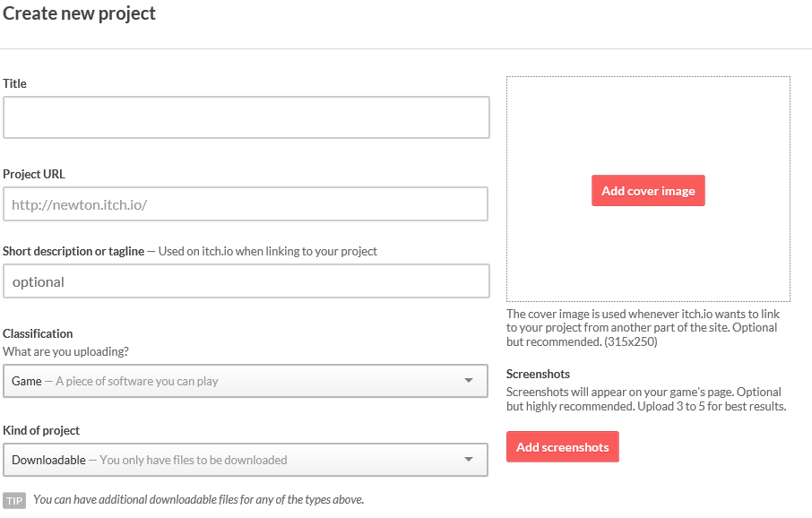812x518 pixels.
Task: Click the additional downloadable files tip text
Action: [198, 499]
